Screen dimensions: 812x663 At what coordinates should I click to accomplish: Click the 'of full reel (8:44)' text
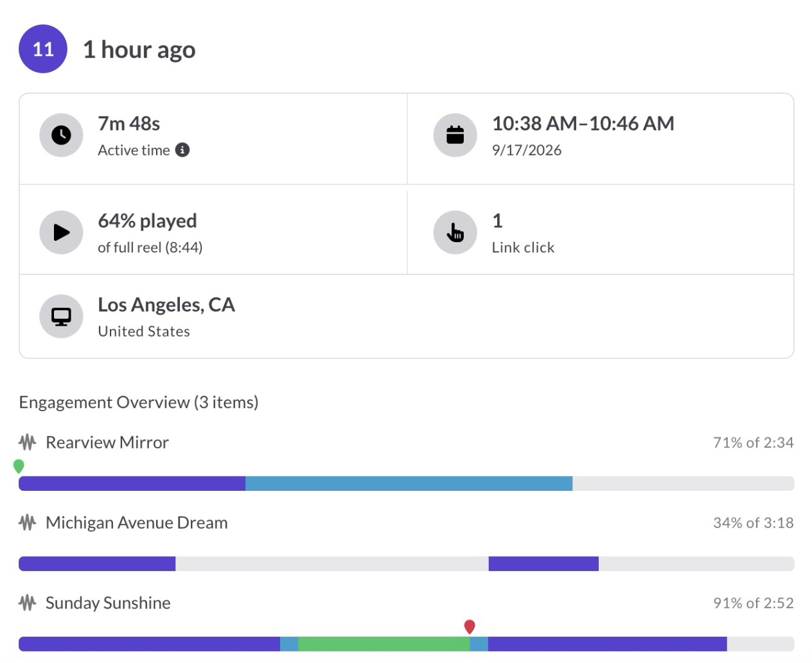[x=150, y=247]
